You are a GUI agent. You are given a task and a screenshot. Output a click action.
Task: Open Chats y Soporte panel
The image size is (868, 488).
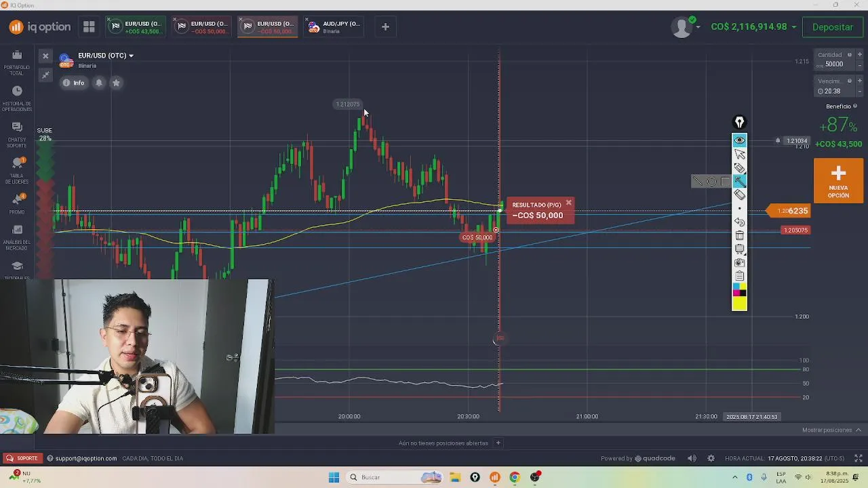pyautogui.click(x=17, y=134)
